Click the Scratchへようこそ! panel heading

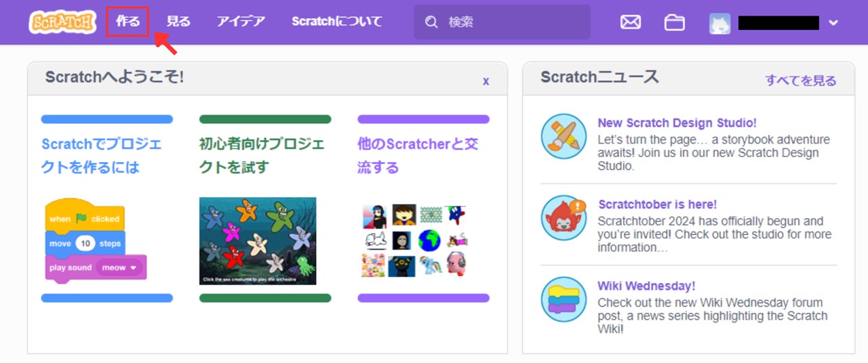click(115, 77)
